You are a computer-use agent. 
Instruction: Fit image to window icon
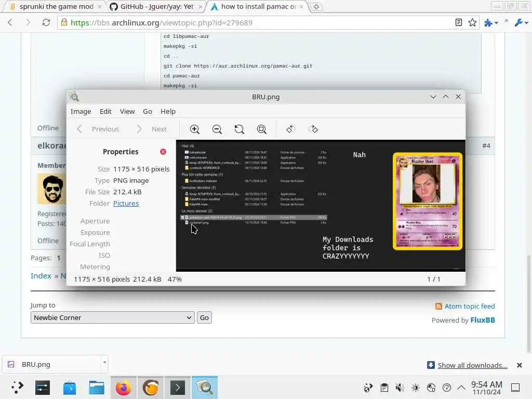pos(262,129)
